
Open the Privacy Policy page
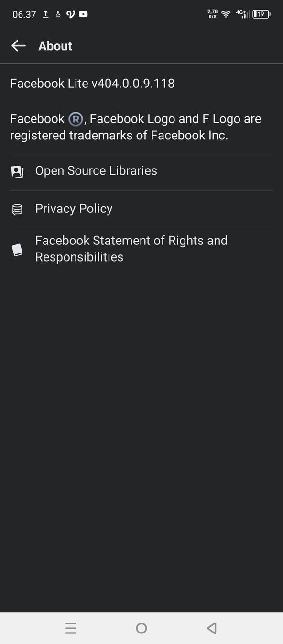click(x=73, y=209)
